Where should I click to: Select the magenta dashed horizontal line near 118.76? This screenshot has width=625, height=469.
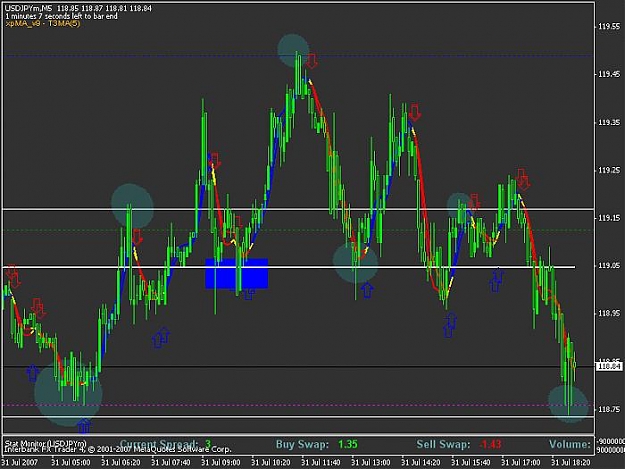tap(299, 405)
